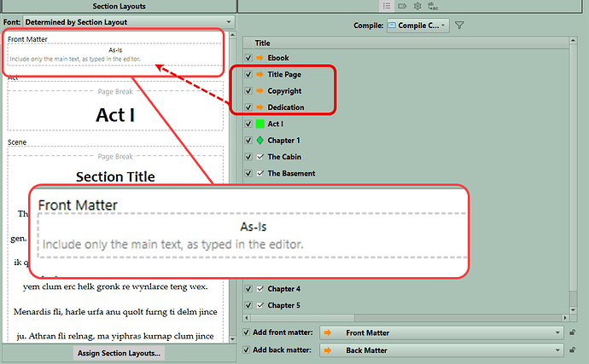
Task: Toggle the Add back matter checkbox
Action: click(248, 350)
